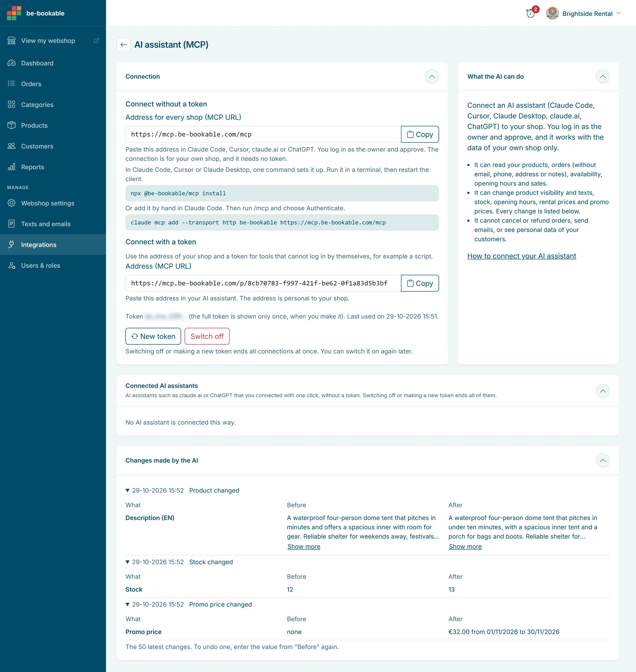Viewport: 636px width, 672px height.
Task: Open View my webshop in sidebar
Action: click(x=53, y=41)
